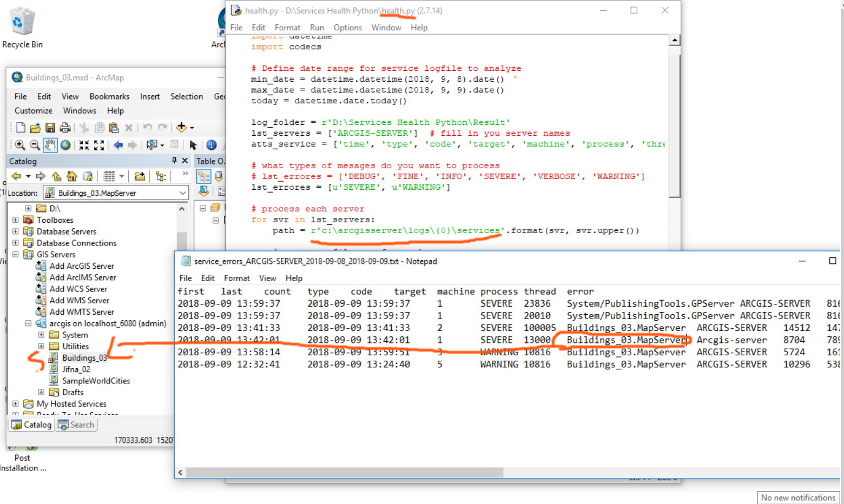Click the Catalog Up One Level icon
Viewport: 844px width, 504px height.
click(56, 176)
